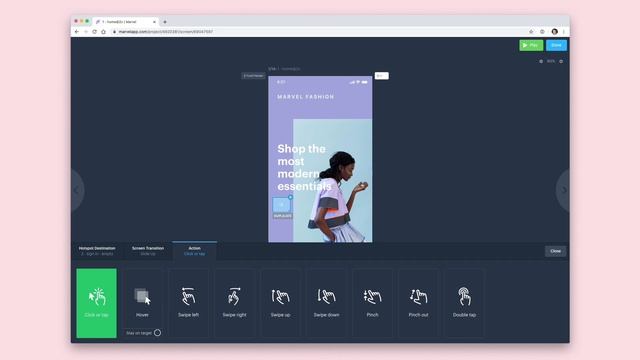Screen dimensions: 640x360
Task: Close the Marvel browser tab
Action: pos(154,22)
